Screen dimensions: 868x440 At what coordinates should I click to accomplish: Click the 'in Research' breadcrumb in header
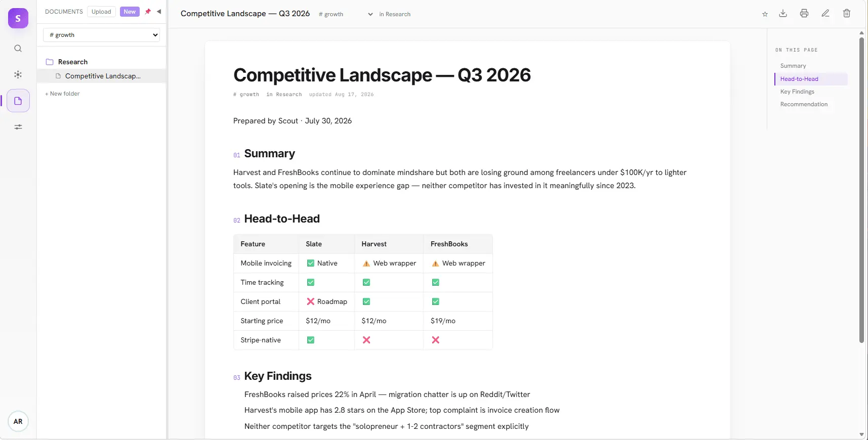click(x=395, y=14)
